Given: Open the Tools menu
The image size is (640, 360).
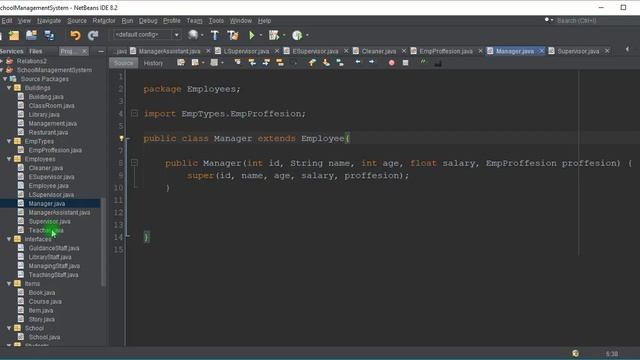Looking at the screenshot, I should pyautogui.click(x=216, y=21).
